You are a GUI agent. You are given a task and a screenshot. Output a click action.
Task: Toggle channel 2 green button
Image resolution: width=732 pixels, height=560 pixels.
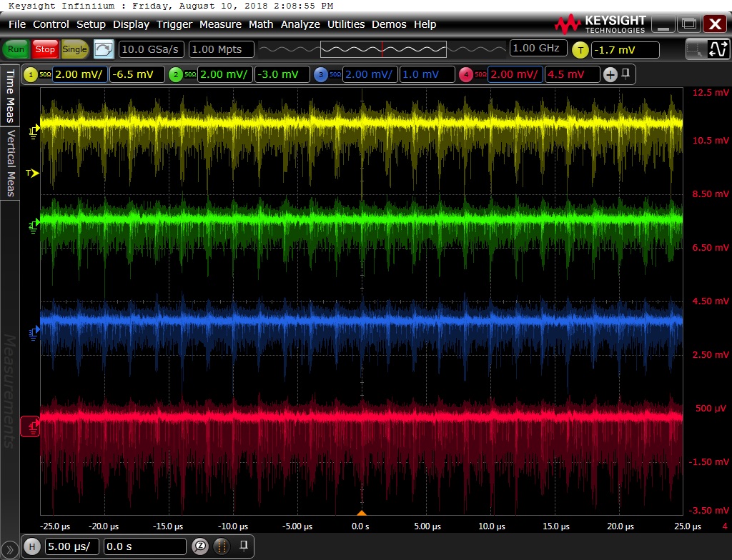(176, 75)
